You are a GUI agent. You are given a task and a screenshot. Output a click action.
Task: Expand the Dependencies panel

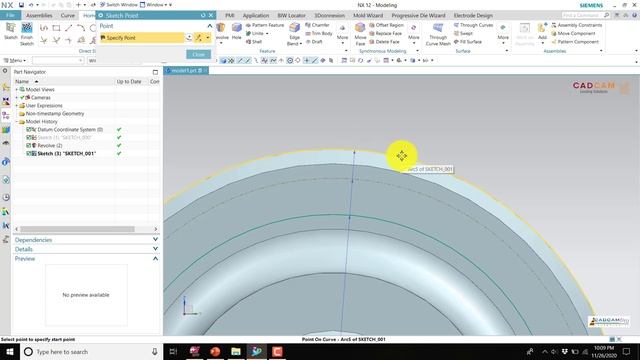coord(155,240)
